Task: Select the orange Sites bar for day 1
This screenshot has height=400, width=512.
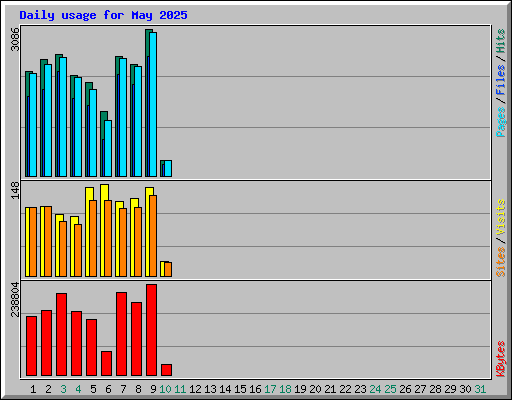Action: pos(33,242)
